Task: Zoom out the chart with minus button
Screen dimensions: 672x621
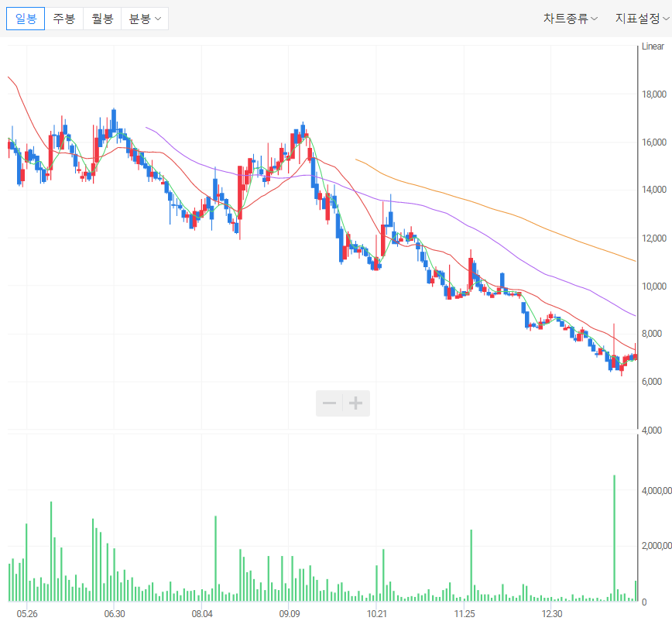Action: (329, 403)
